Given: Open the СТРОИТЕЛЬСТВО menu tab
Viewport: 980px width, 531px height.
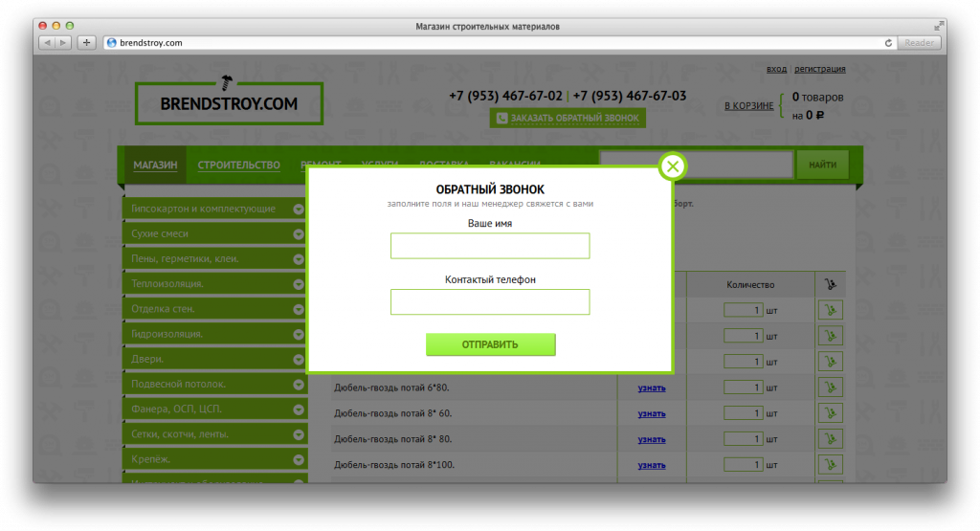Looking at the screenshot, I should click(238, 165).
